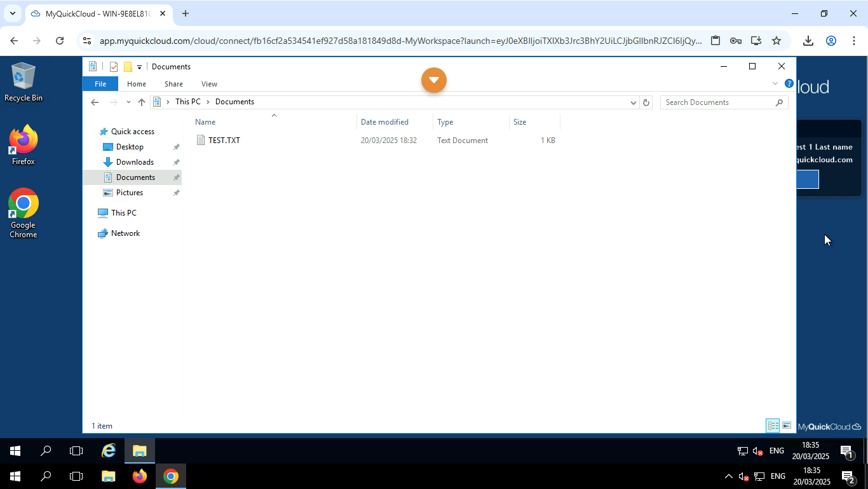Screen dimensions: 868x489
Task: Switch to large icons view in Explorer status bar
Action: pos(787,425)
